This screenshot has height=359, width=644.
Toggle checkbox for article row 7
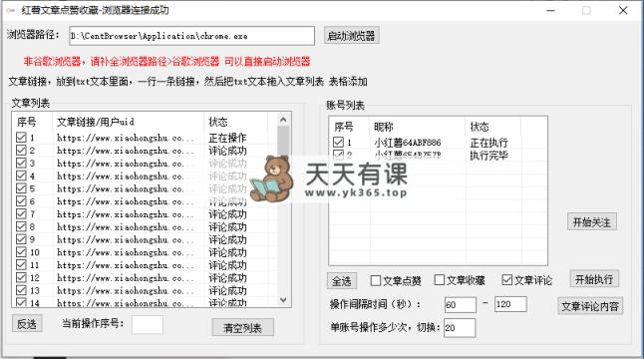21,213
